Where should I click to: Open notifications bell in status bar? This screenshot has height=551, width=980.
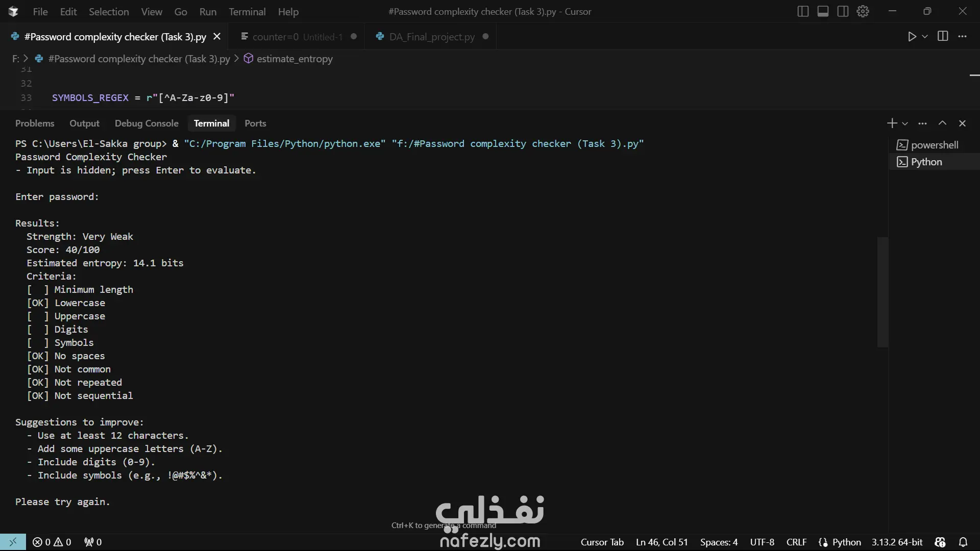click(963, 542)
